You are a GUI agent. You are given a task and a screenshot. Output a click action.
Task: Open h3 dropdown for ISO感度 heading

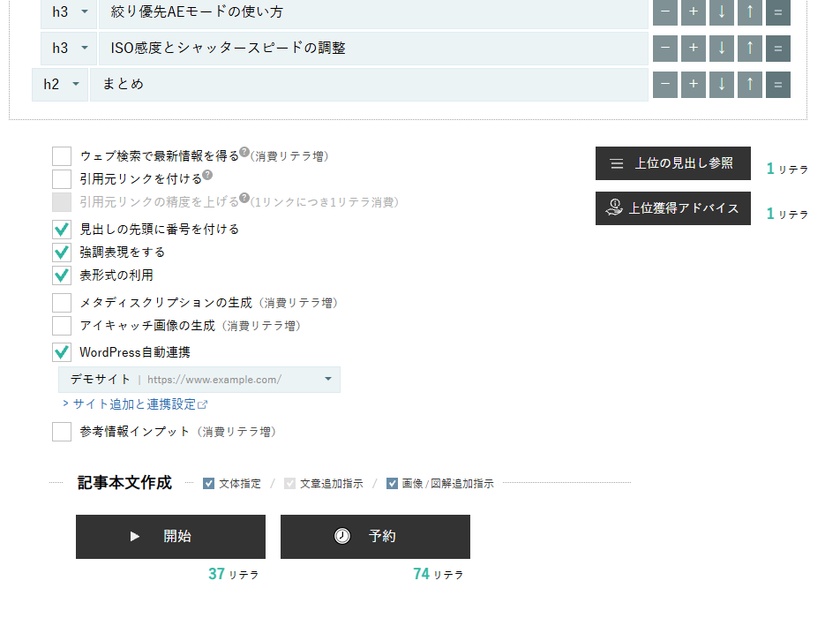69,48
